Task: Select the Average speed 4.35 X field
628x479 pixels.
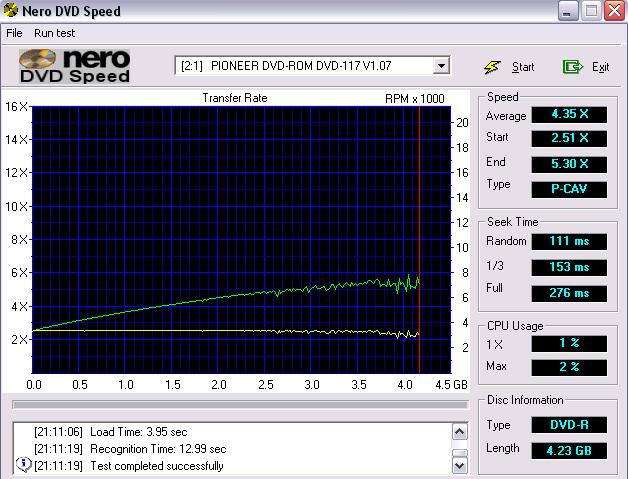Action: pyautogui.click(x=569, y=114)
